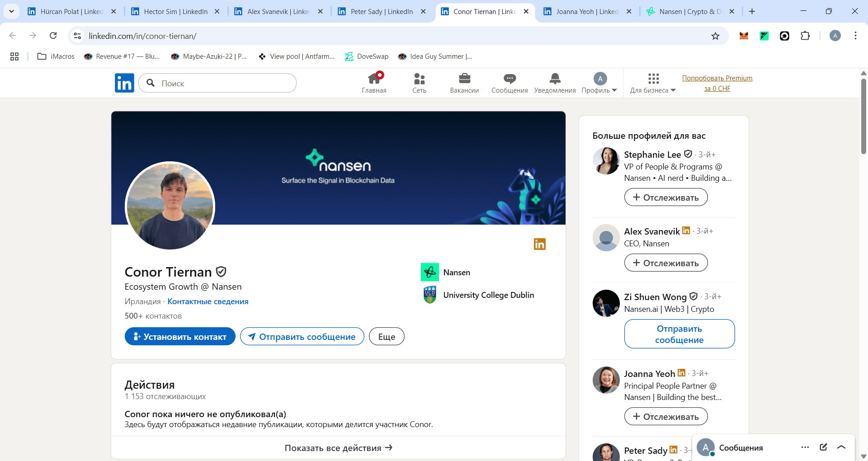Click Conor Tiernan's profile photo
The width and height of the screenshot is (868, 461).
170,206
